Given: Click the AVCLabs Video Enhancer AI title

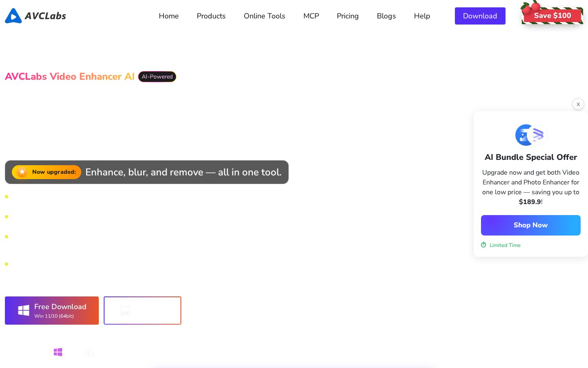Looking at the screenshot, I should coord(70,76).
